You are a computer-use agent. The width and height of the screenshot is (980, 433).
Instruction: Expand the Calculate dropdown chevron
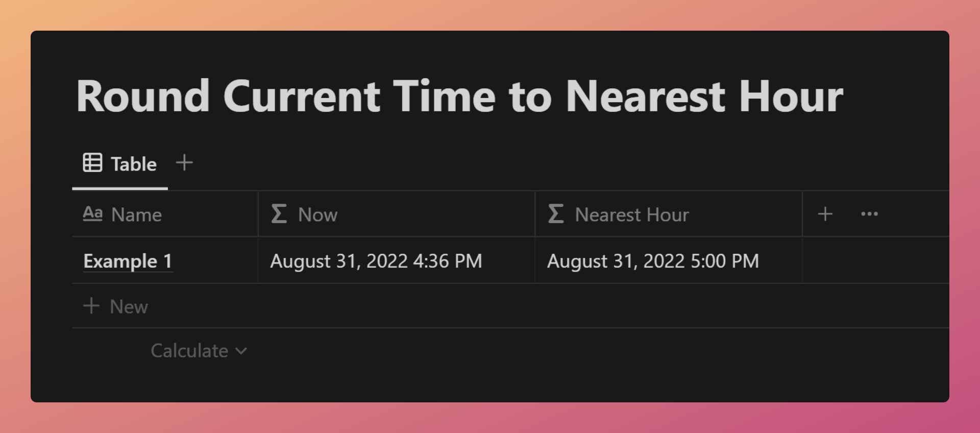(241, 351)
